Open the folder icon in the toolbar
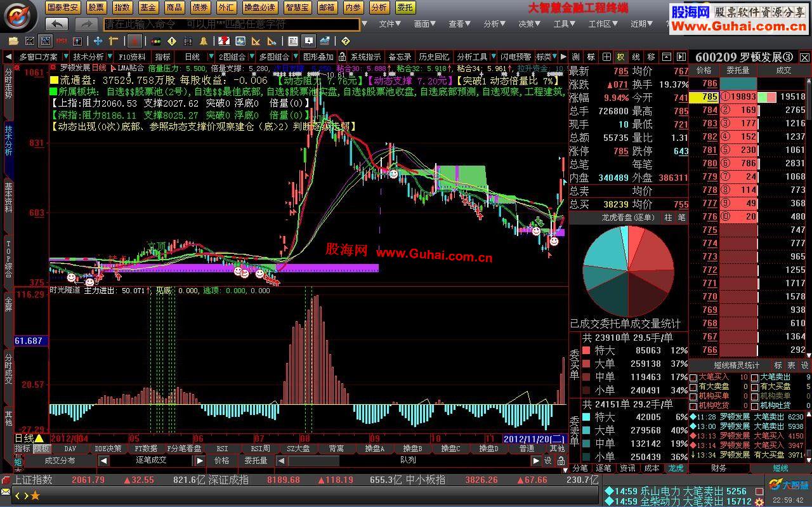The height and width of the screenshot is (507, 812). coord(13,41)
